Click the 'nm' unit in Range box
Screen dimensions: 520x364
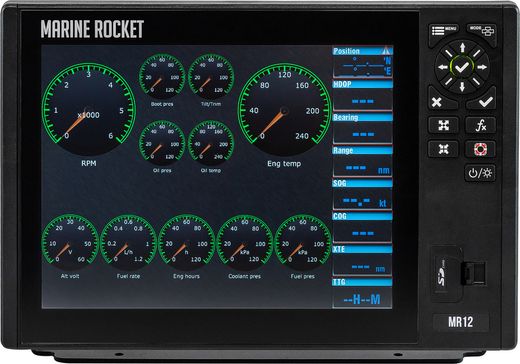384,171
